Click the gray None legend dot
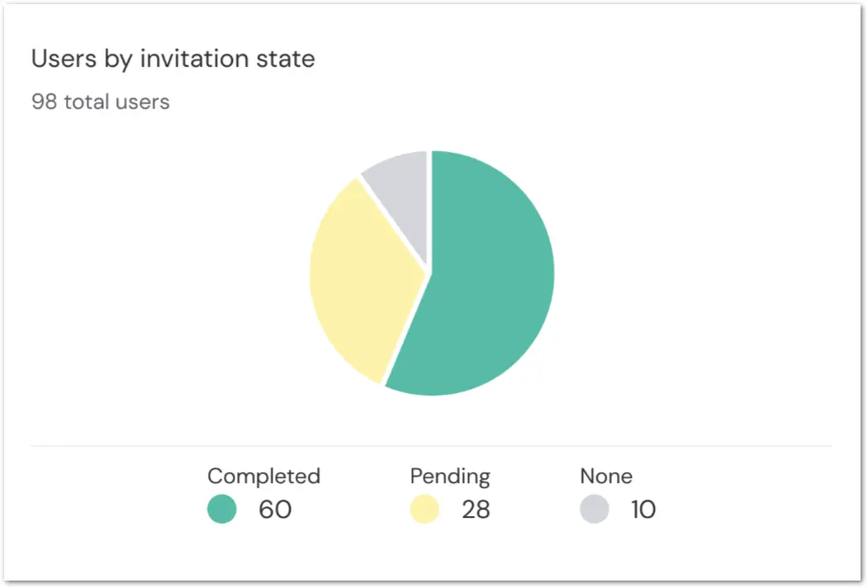The height and width of the screenshot is (588, 868). click(595, 509)
